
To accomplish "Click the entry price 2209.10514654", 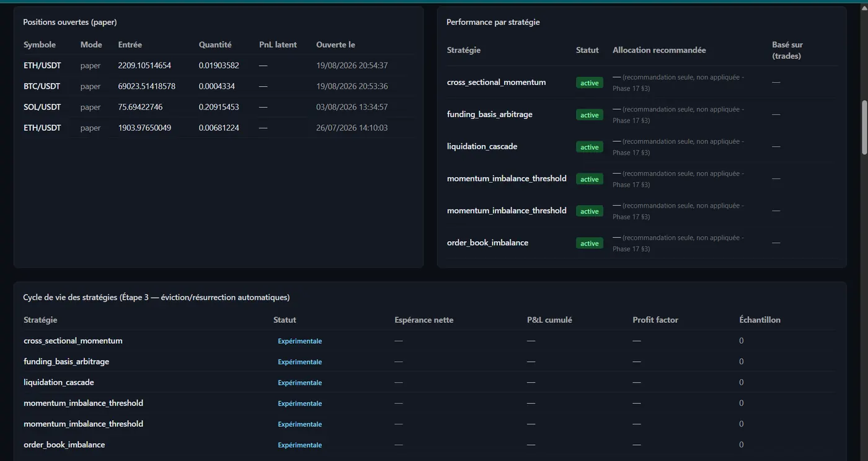I will 144,65.
